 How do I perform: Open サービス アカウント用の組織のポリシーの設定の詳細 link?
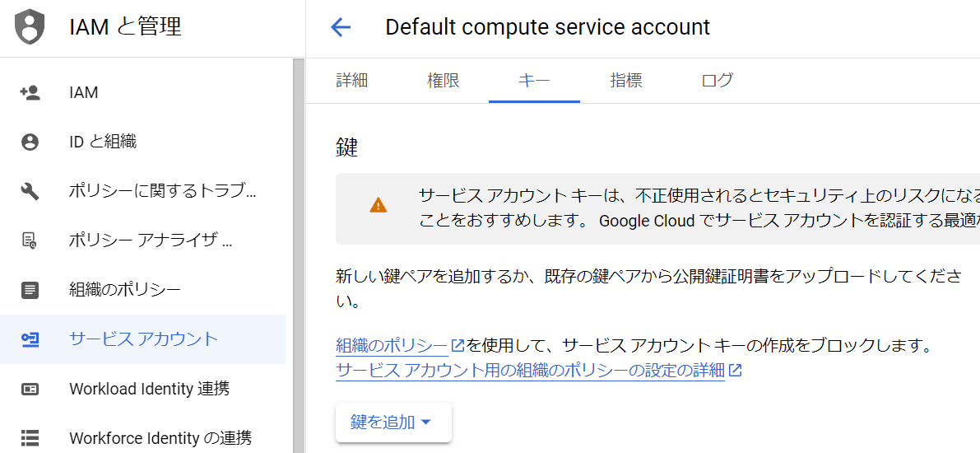click(530, 370)
